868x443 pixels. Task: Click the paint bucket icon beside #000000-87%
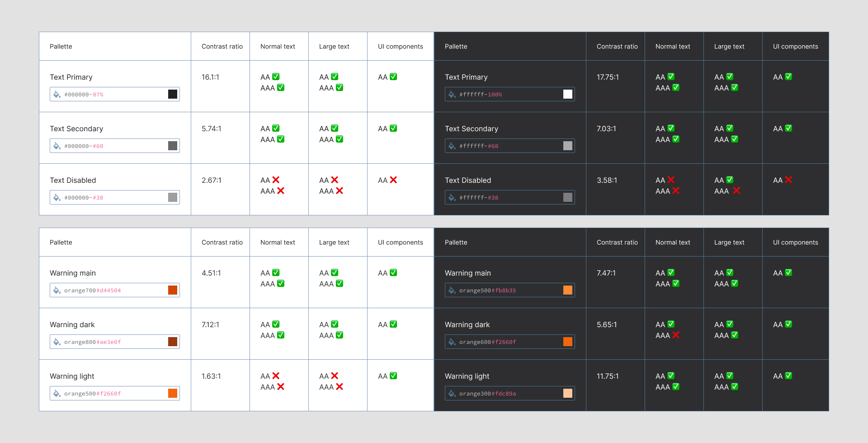[57, 94]
